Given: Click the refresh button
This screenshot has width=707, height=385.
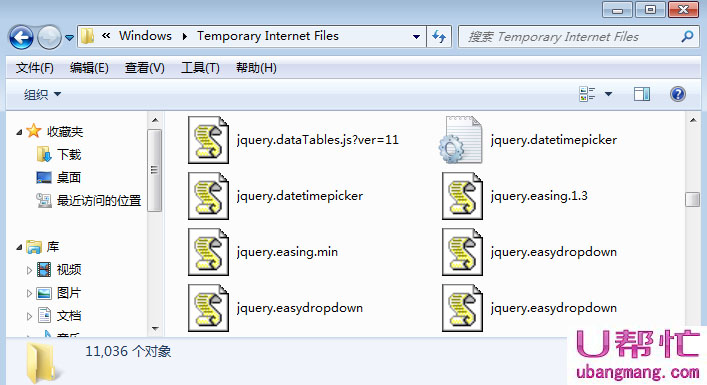Looking at the screenshot, I should pyautogui.click(x=439, y=37).
